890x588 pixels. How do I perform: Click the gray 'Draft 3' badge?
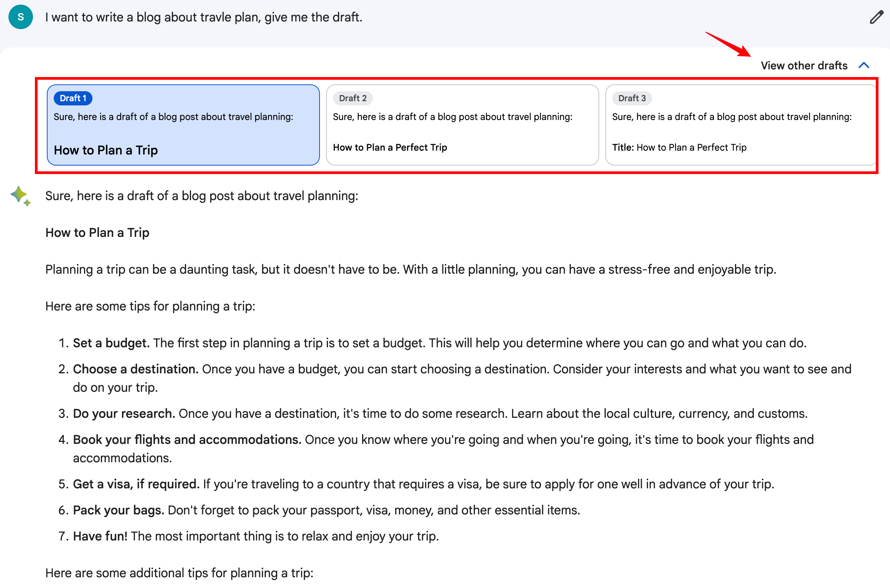point(632,98)
